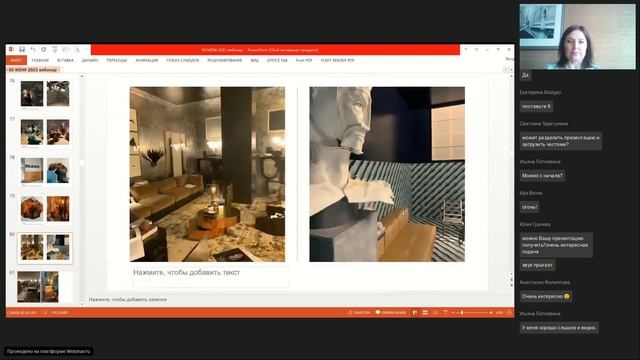Click the zoom percentage value
This screenshot has width=640, height=360.
pos(499,313)
